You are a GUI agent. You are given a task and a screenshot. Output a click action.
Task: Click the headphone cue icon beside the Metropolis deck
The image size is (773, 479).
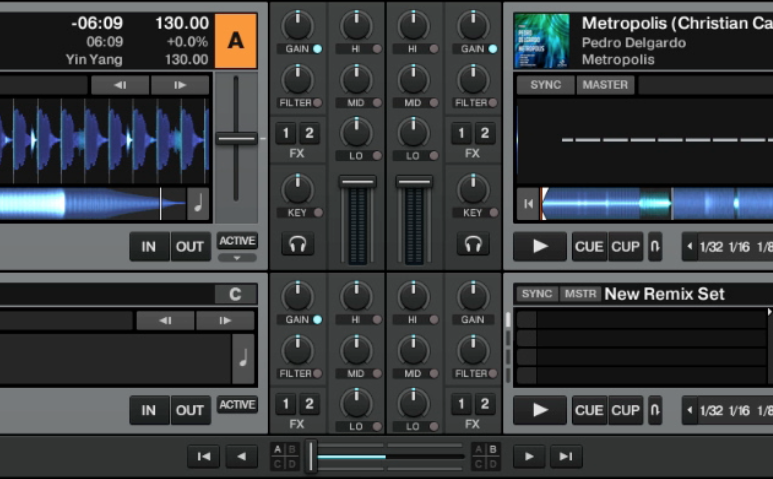click(x=473, y=243)
